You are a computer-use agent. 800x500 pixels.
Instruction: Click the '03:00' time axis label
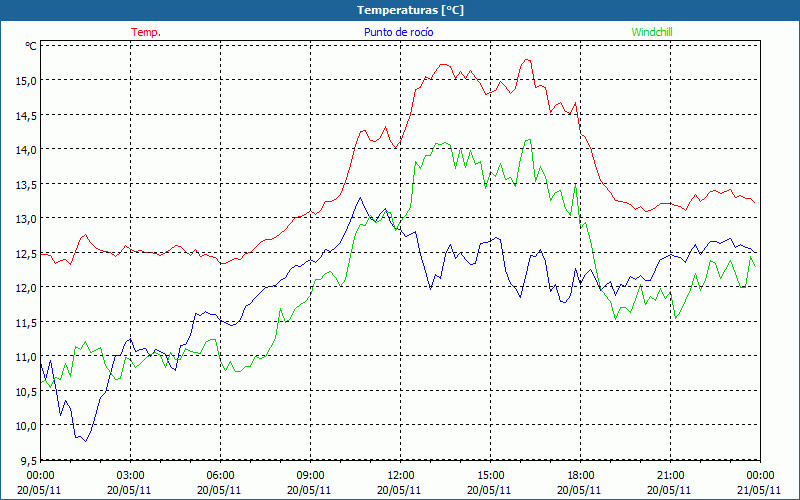pyautogui.click(x=131, y=476)
